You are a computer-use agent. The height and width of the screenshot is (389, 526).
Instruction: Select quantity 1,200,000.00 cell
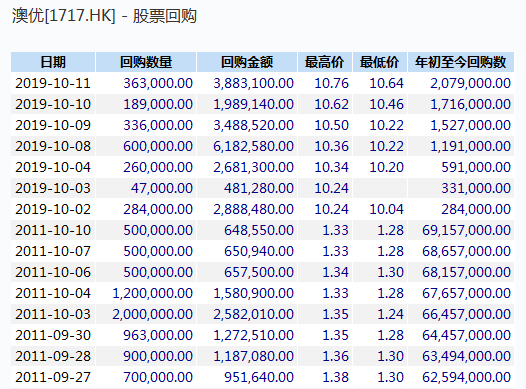pyautogui.click(x=146, y=293)
